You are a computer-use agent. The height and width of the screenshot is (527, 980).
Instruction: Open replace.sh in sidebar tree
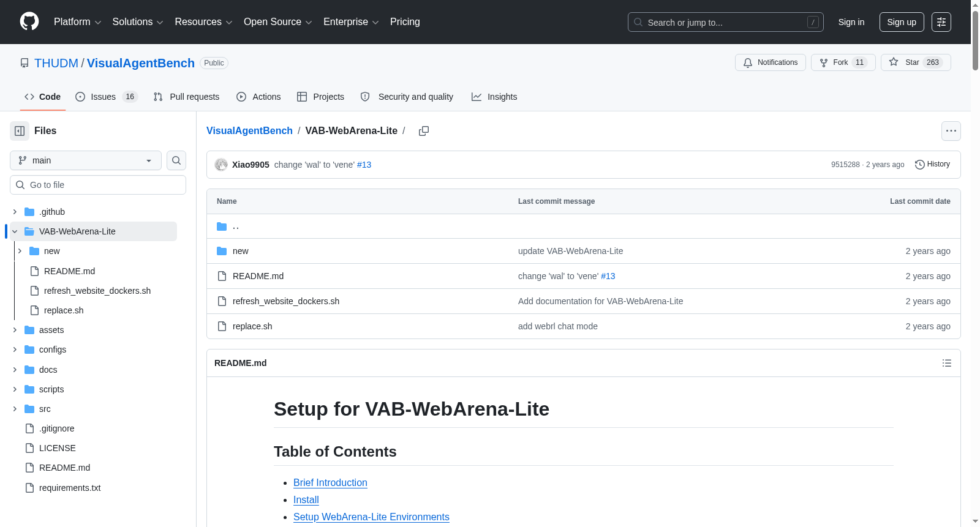tap(64, 310)
